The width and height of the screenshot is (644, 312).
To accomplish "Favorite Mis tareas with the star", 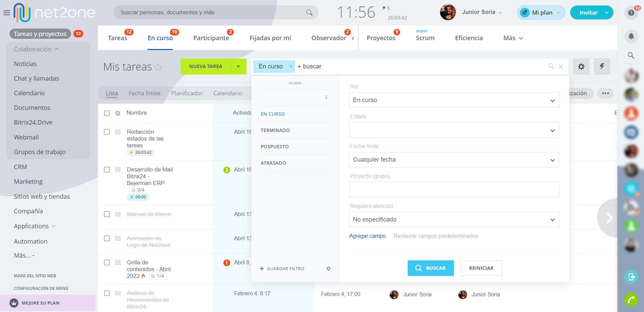I will tap(158, 67).
